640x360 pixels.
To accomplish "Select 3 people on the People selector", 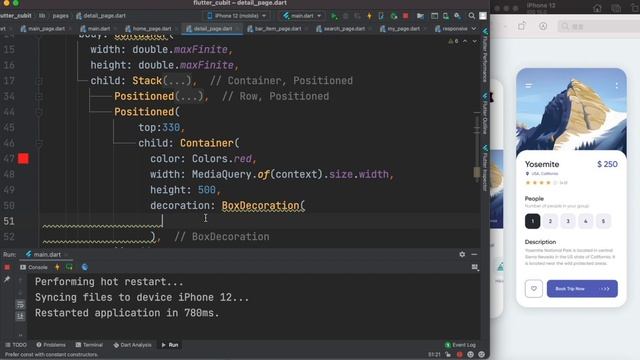I will pos(568,221).
